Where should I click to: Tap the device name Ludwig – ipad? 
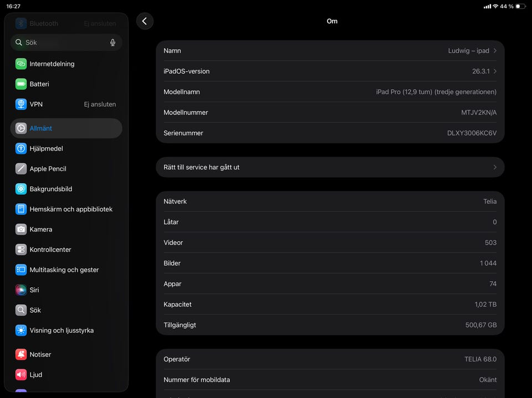pyautogui.click(x=469, y=50)
